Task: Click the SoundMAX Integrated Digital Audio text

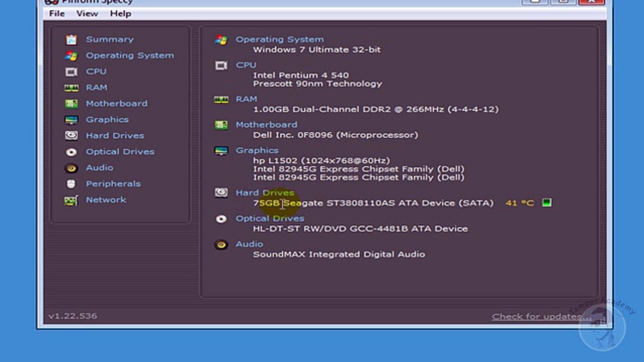Action: [x=339, y=254]
